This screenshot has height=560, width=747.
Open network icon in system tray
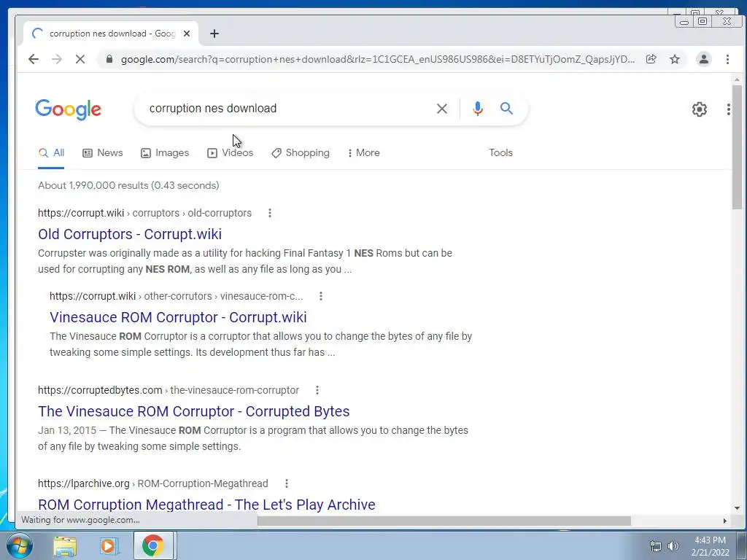pyautogui.click(x=656, y=546)
